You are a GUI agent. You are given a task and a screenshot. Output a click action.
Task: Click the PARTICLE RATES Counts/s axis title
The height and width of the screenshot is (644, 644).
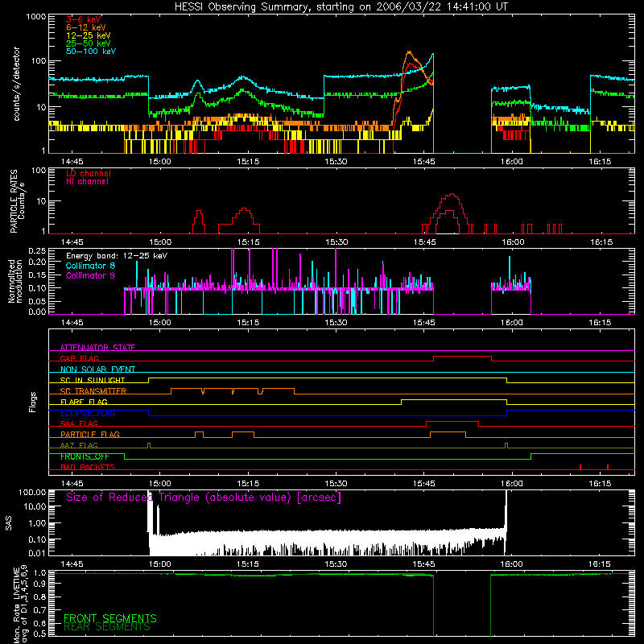tap(17, 201)
